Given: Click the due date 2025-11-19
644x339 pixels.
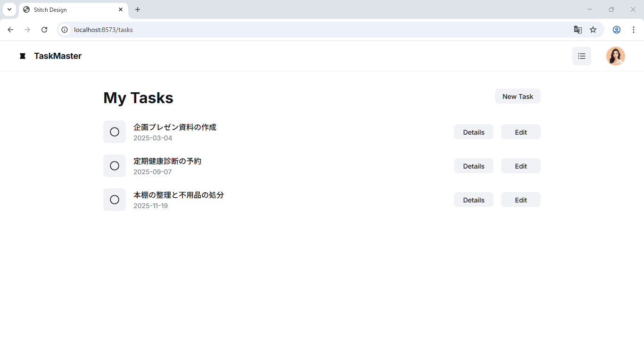Looking at the screenshot, I should click(151, 206).
